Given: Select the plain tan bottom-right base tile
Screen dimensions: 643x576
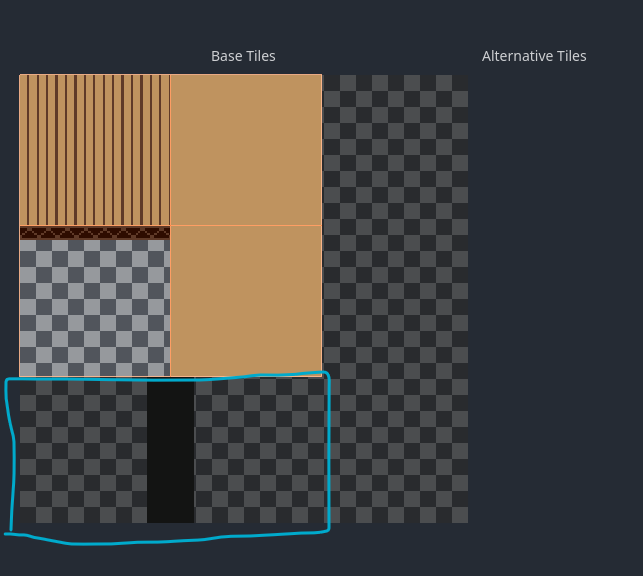Looking at the screenshot, I should (x=246, y=301).
